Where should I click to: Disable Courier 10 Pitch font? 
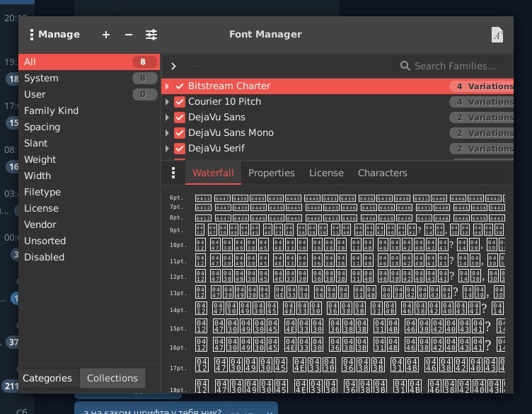tap(180, 102)
